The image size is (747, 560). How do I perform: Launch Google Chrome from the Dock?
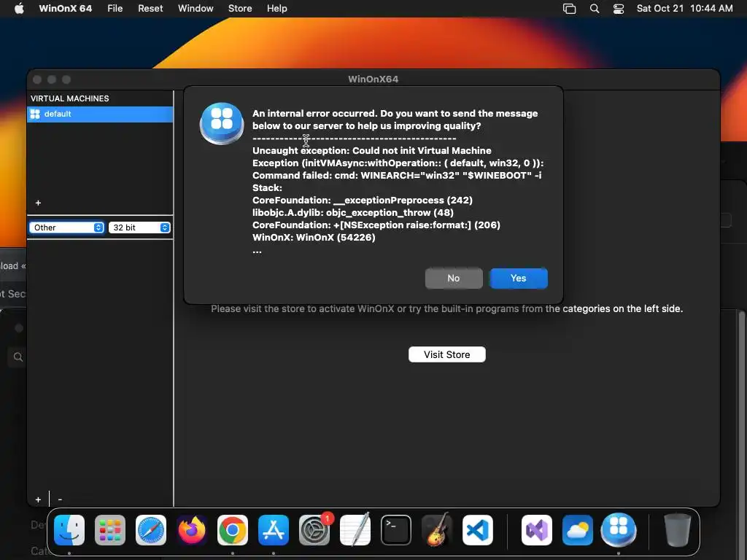[233, 530]
